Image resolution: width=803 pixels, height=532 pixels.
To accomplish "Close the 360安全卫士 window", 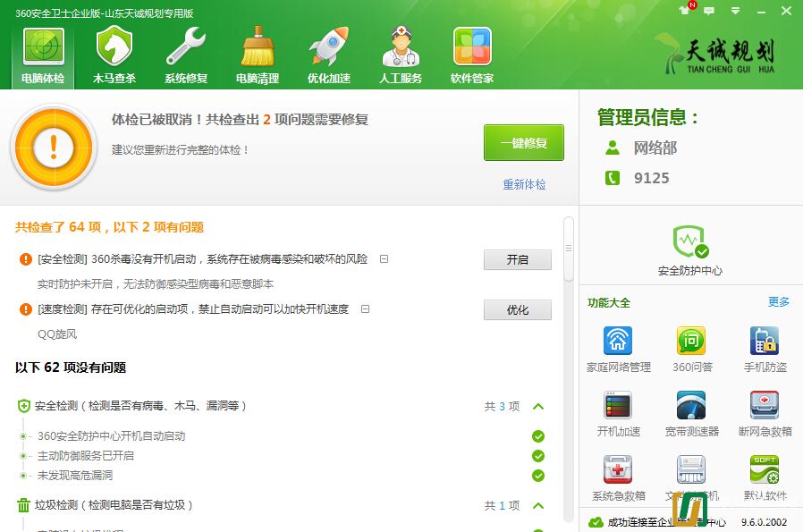I will tap(787, 11).
